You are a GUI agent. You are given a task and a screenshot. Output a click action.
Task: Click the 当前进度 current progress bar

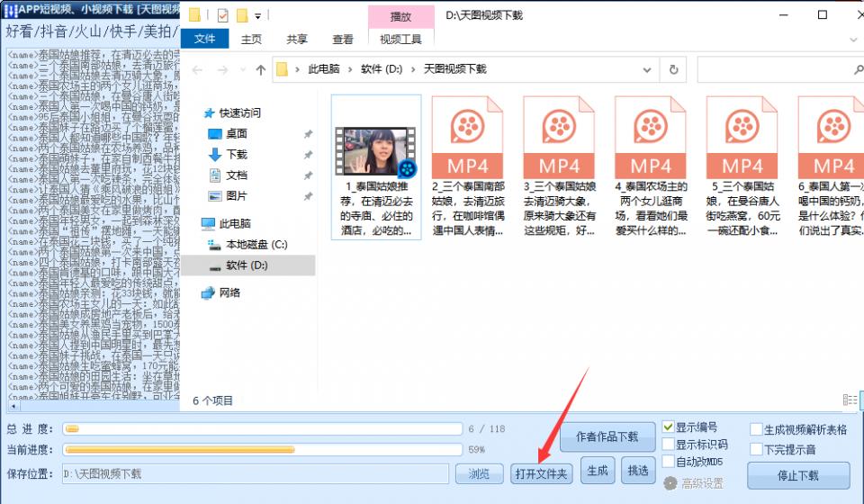tap(262, 450)
